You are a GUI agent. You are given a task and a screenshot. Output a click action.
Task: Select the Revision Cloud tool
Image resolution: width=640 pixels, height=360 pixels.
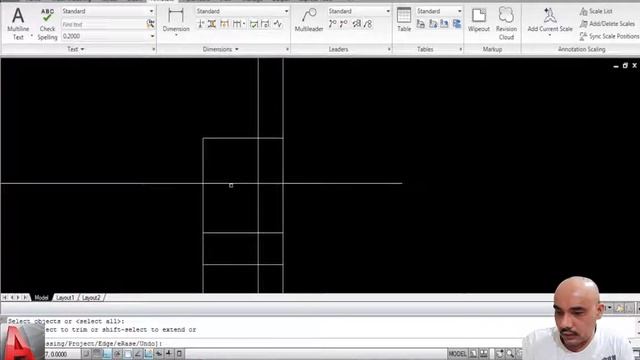click(506, 24)
